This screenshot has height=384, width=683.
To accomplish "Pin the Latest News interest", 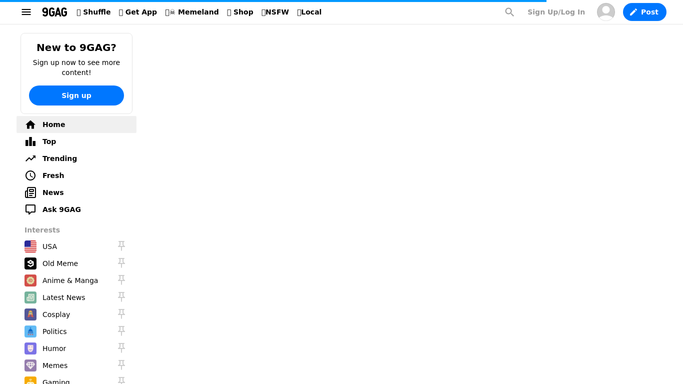I will coord(122,297).
